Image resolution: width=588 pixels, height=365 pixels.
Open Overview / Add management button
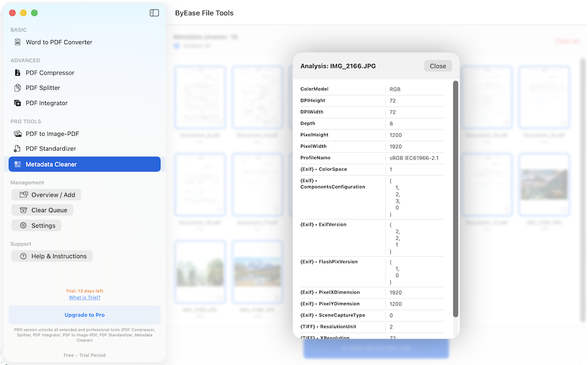46,195
